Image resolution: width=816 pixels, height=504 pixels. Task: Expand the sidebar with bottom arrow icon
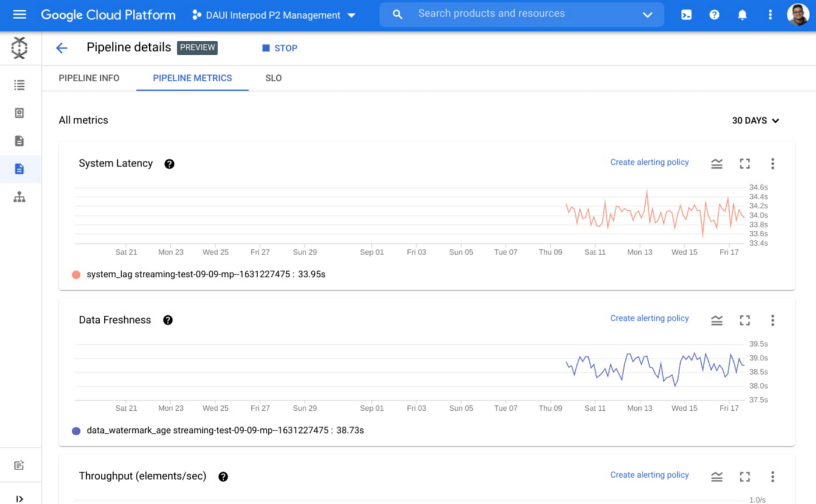coord(19,498)
